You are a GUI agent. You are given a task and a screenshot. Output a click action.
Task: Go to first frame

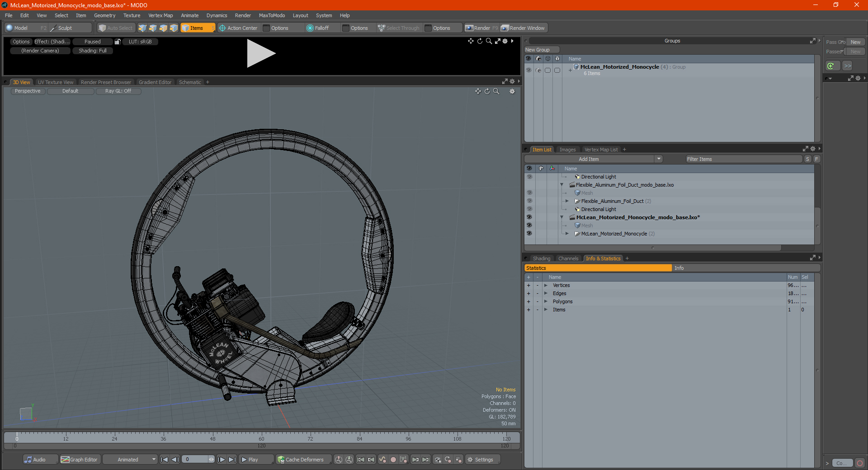pyautogui.click(x=165, y=460)
